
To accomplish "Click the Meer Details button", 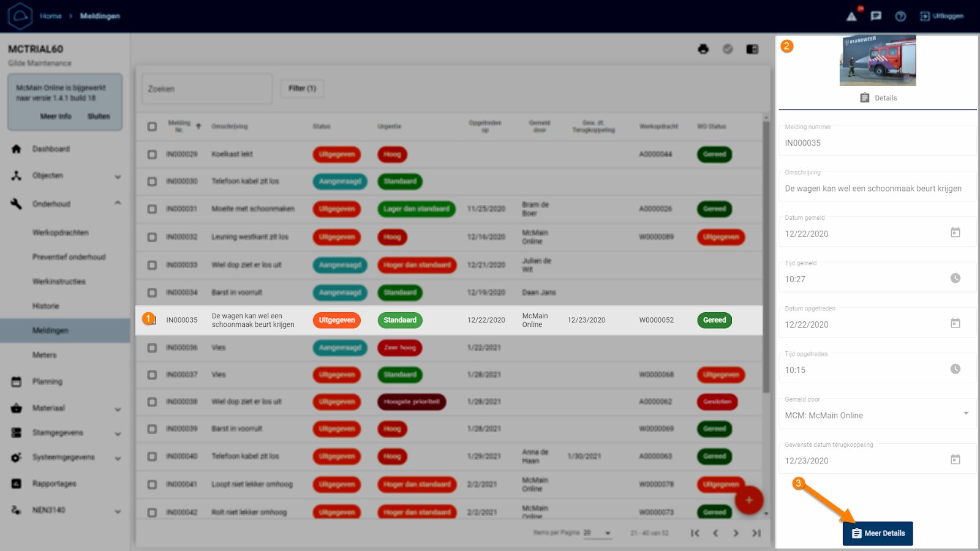I will [878, 533].
